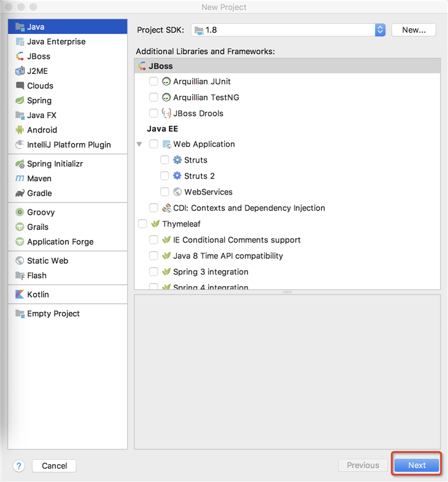The image size is (448, 482).
Task: Enable the WebServices checkbox
Action: (x=164, y=192)
